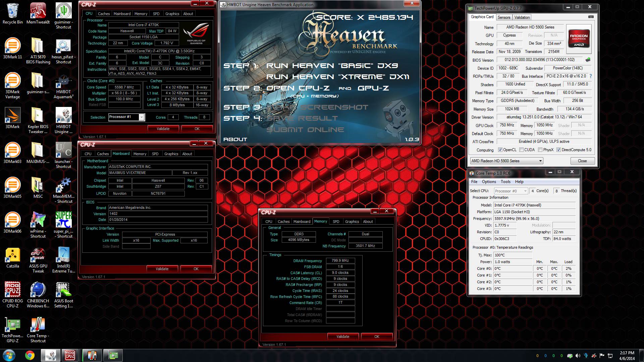This screenshot has height=362, width=644.
Task: Launch the MemTweakIt desktop shortcut
Action: point(38,13)
